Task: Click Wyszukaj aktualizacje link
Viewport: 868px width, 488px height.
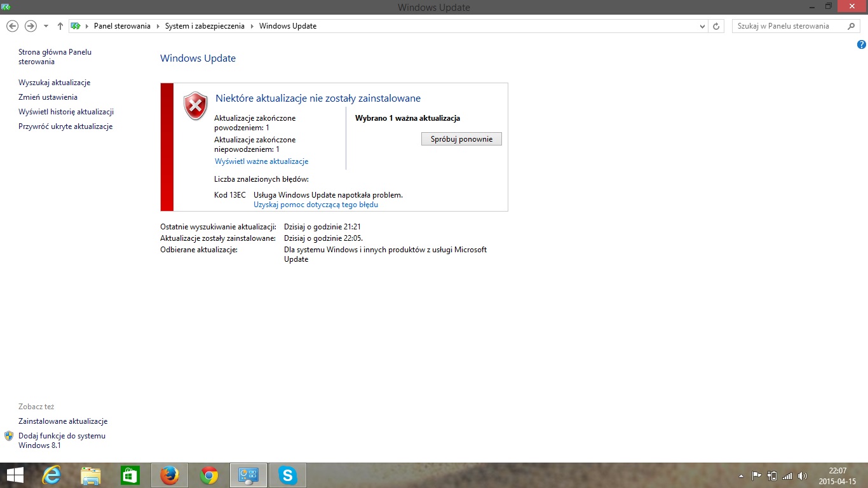Action: (x=55, y=83)
